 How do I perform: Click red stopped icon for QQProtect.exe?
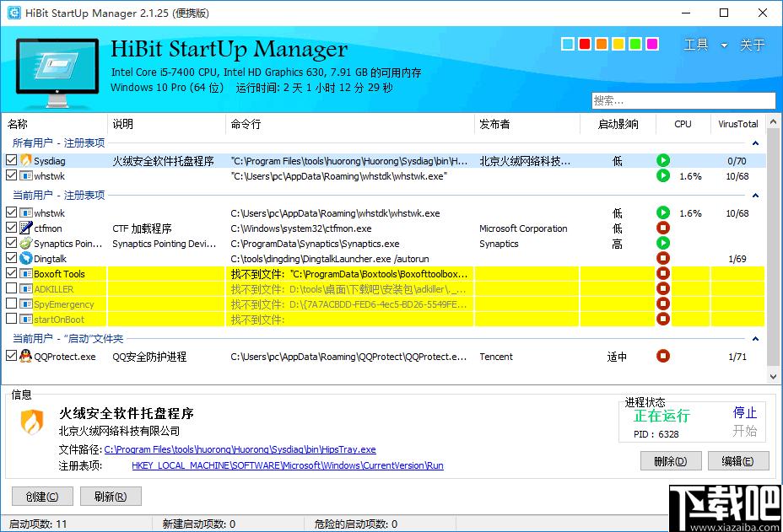tap(662, 356)
